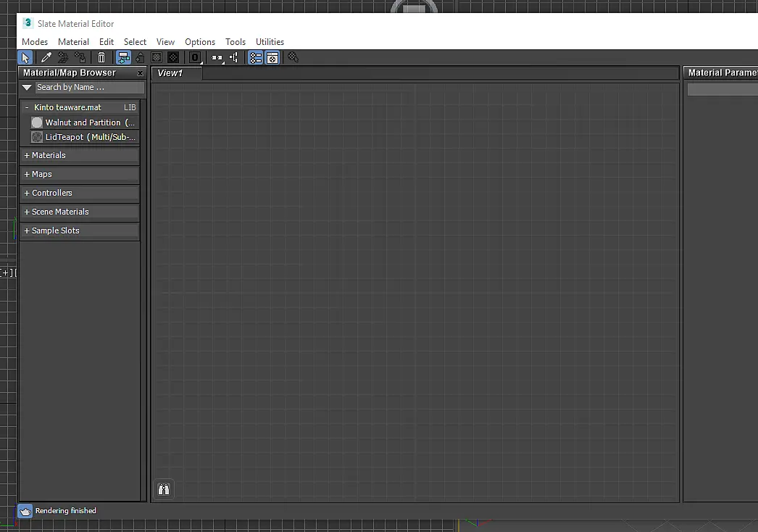Click teapot render status icon

click(x=25, y=511)
